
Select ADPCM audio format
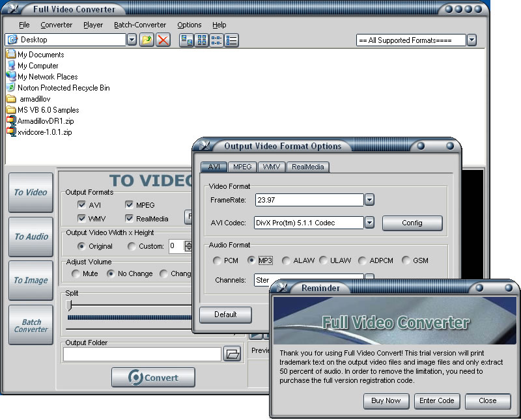(x=362, y=260)
